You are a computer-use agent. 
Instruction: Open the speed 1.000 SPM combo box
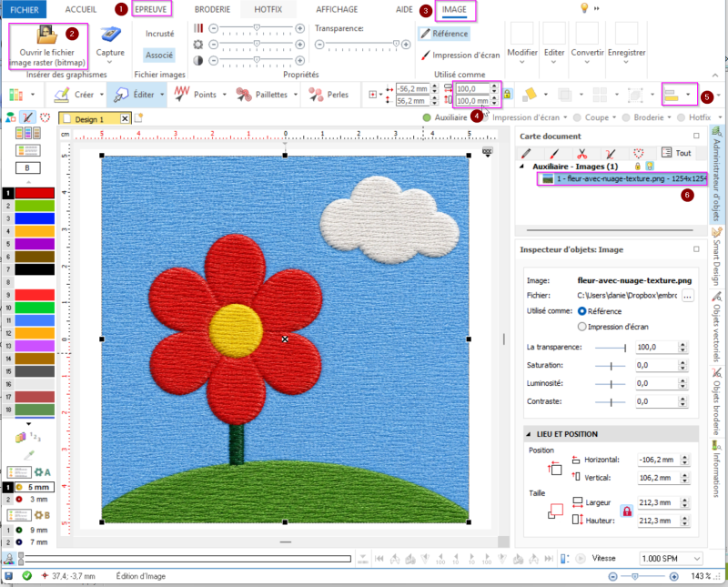click(x=671, y=558)
